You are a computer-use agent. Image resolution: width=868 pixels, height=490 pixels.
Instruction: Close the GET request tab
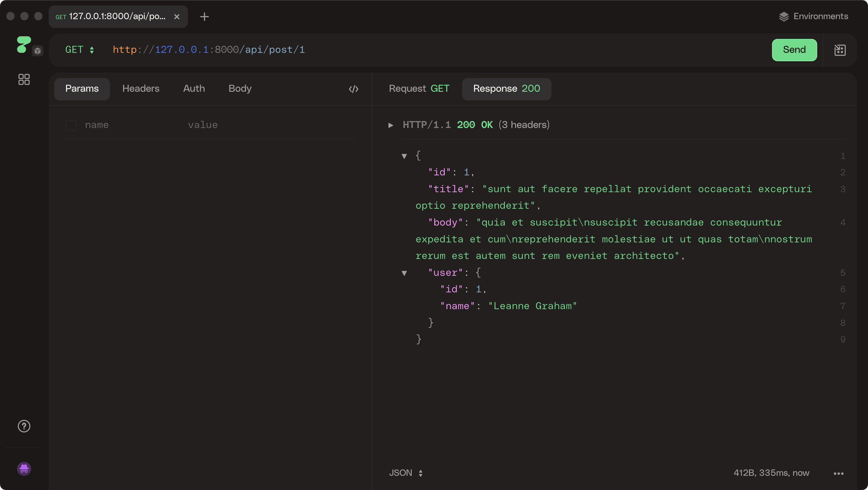tap(177, 17)
